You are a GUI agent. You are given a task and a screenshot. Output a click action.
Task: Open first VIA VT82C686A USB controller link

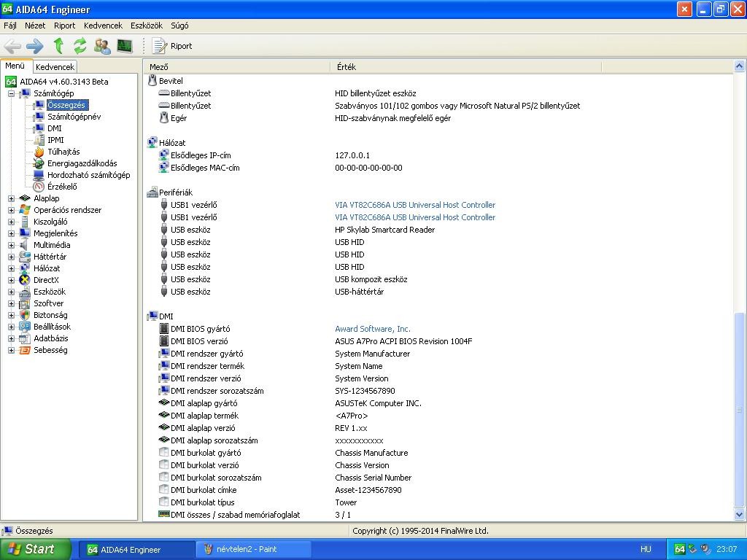415,205
